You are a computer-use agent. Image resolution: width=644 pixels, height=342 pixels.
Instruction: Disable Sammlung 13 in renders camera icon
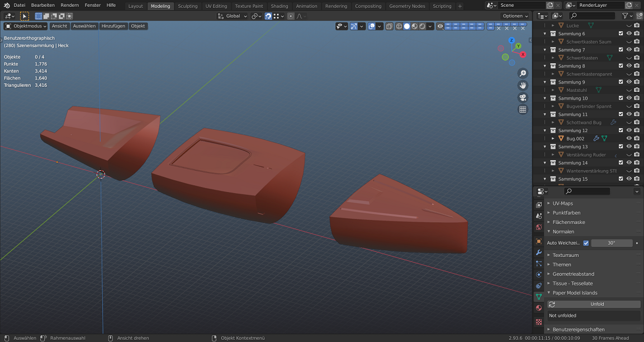point(637,147)
